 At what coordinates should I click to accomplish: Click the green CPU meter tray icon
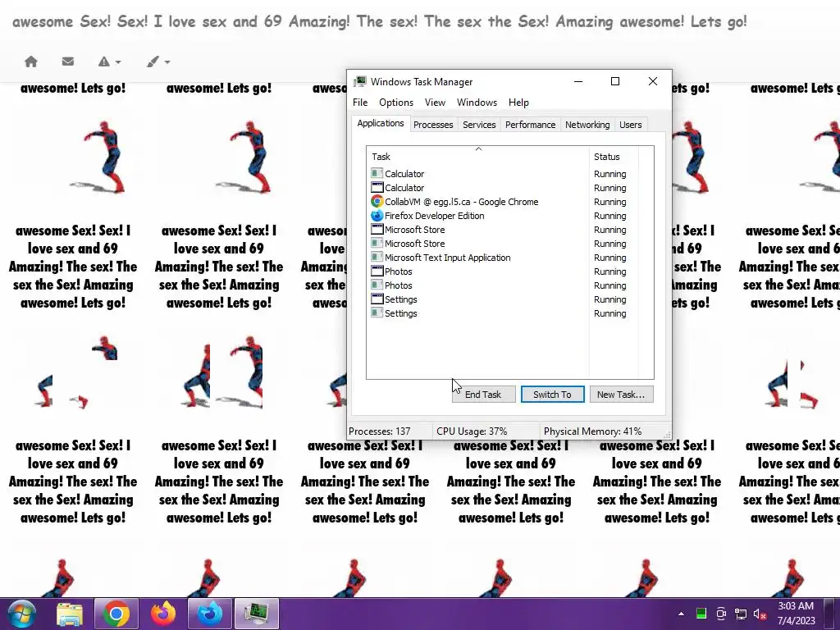click(701, 614)
